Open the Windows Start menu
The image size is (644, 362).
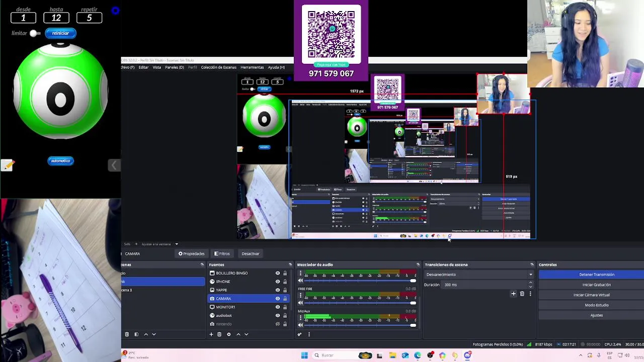pos(304,355)
